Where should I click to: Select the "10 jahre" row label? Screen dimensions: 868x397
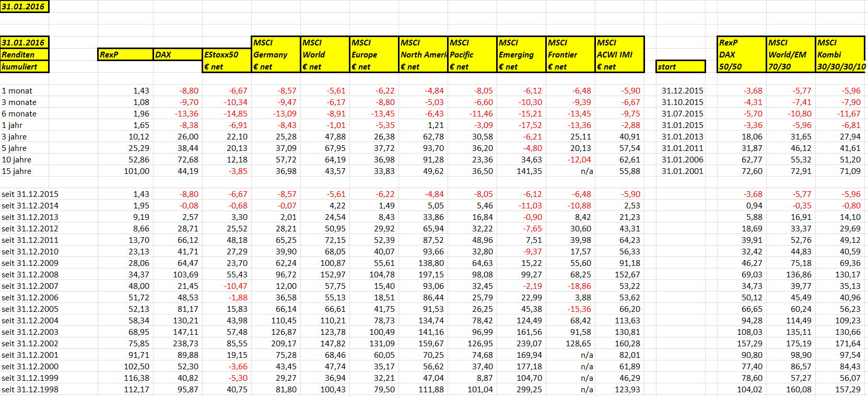tap(16, 160)
